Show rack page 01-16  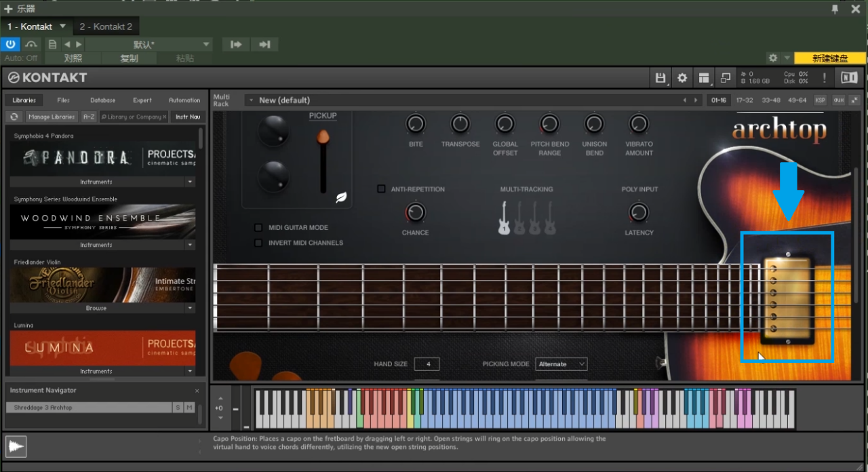tap(719, 100)
